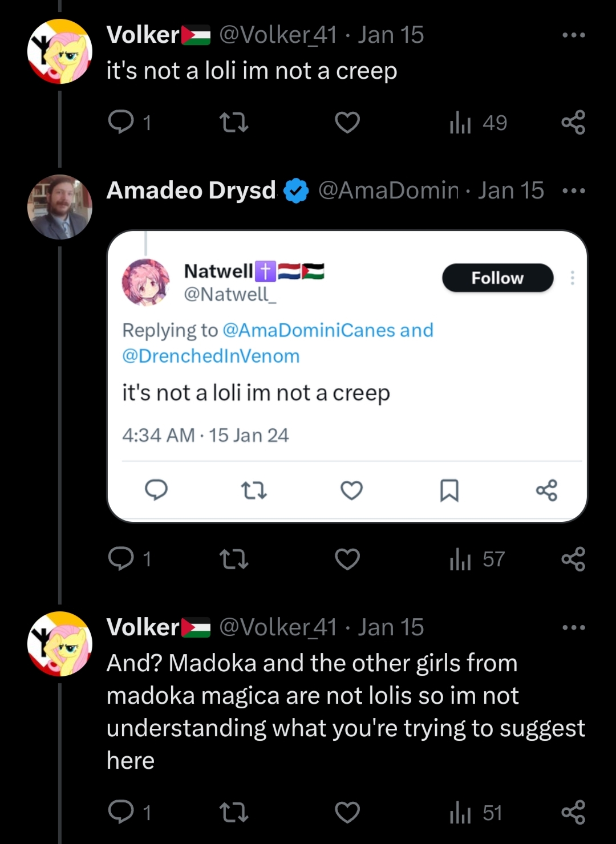View analytics showing 49 views
Screen dimensions: 616x844
click(478, 123)
